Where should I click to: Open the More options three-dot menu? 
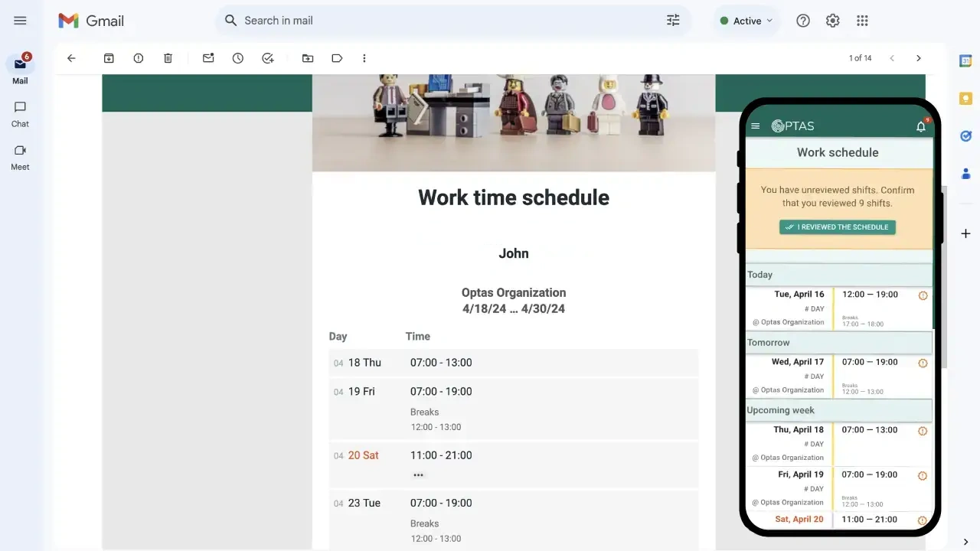(x=364, y=58)
